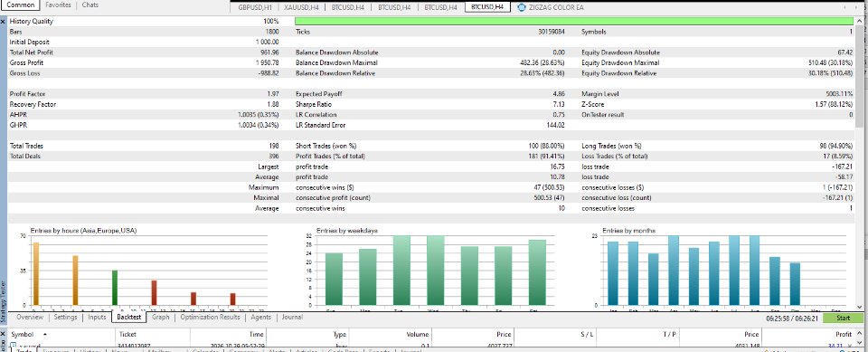Select the History Quality 100% value

(271, 21)
